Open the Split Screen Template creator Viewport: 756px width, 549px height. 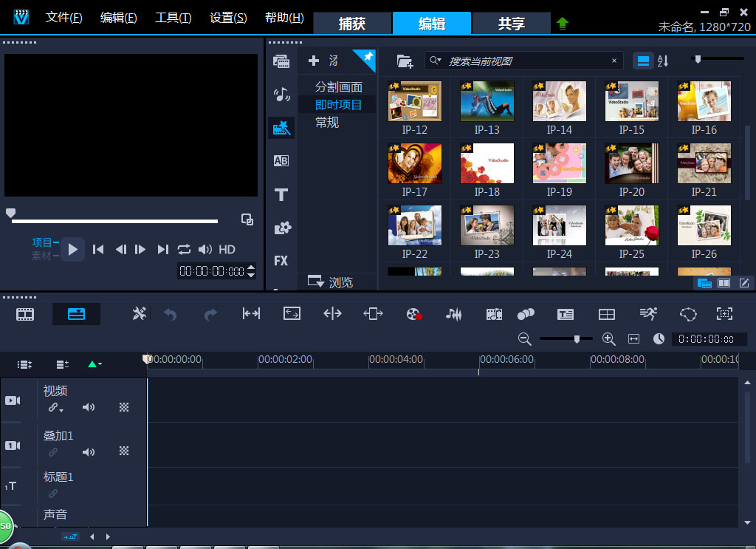coord(606,314)
